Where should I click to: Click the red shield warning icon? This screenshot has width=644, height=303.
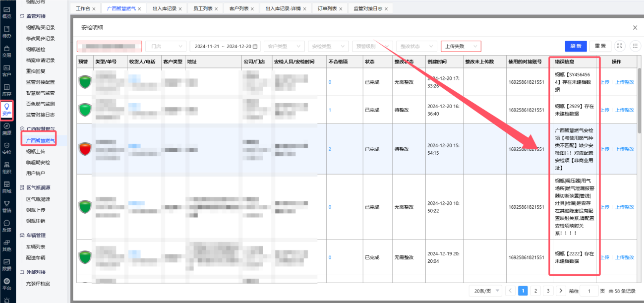(85, 149)
